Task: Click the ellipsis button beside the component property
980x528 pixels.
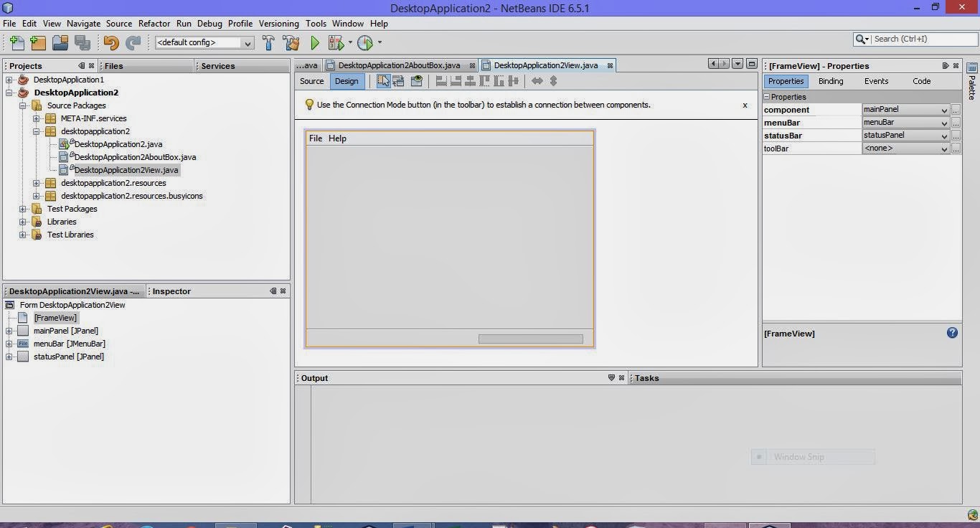Action: tap(956, 110)
